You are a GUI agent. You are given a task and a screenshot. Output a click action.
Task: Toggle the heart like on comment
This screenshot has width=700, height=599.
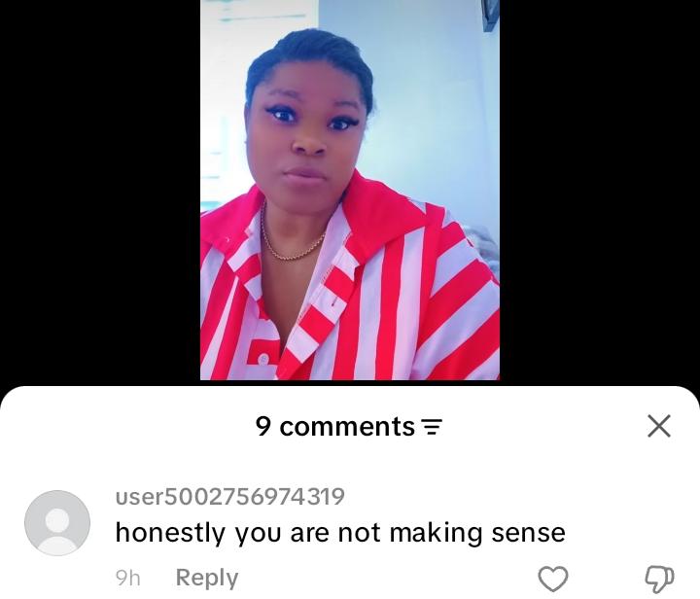tap(553, 579)
